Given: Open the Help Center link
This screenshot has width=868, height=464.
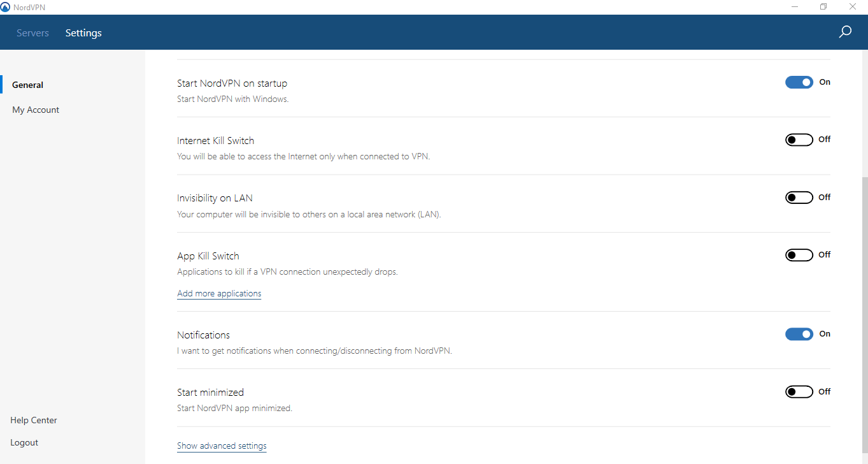Looking at the screenshot, I should pyautogui.click(x=34, y=420).
